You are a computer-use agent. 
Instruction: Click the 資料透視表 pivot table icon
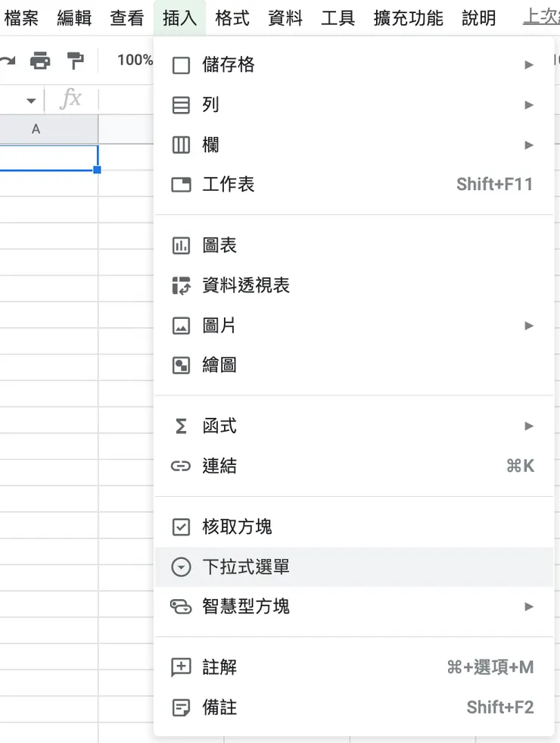[181, 286]
